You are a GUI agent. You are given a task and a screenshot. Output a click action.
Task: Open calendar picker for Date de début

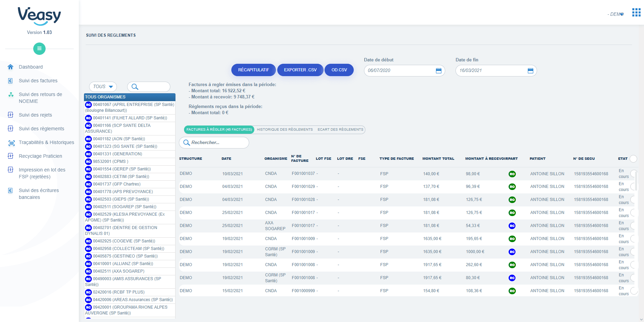click(x=438, y=71)
